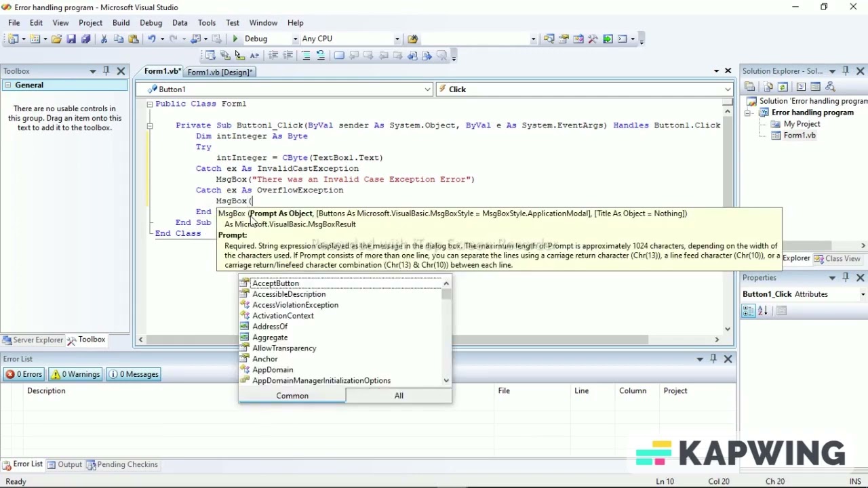The height and width of the screenshot is (488, 868).
Task: Open the File menu
Action: click(14, 22)
